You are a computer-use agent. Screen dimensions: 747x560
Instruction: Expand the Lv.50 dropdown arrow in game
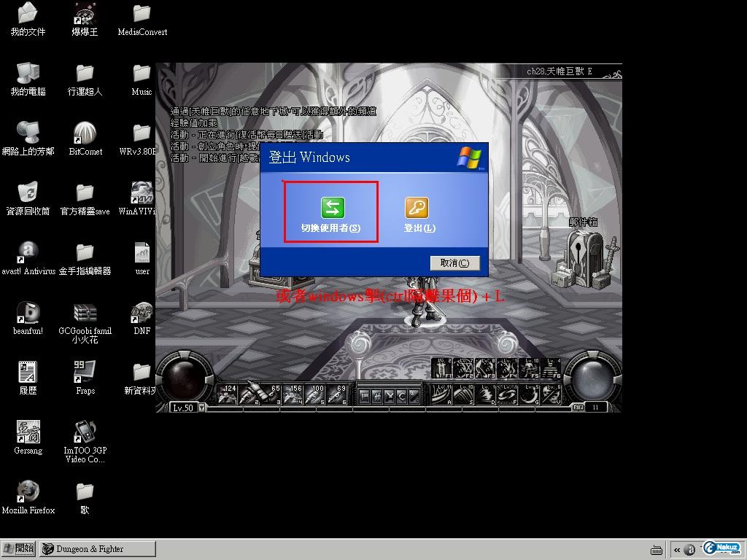pos(203,408)
